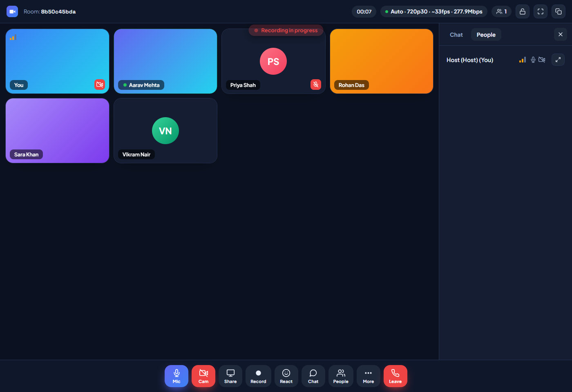The height and width of the screenshot is (392, 572).
Task: Click the Aarav Mehta name label
Action: 141,85
